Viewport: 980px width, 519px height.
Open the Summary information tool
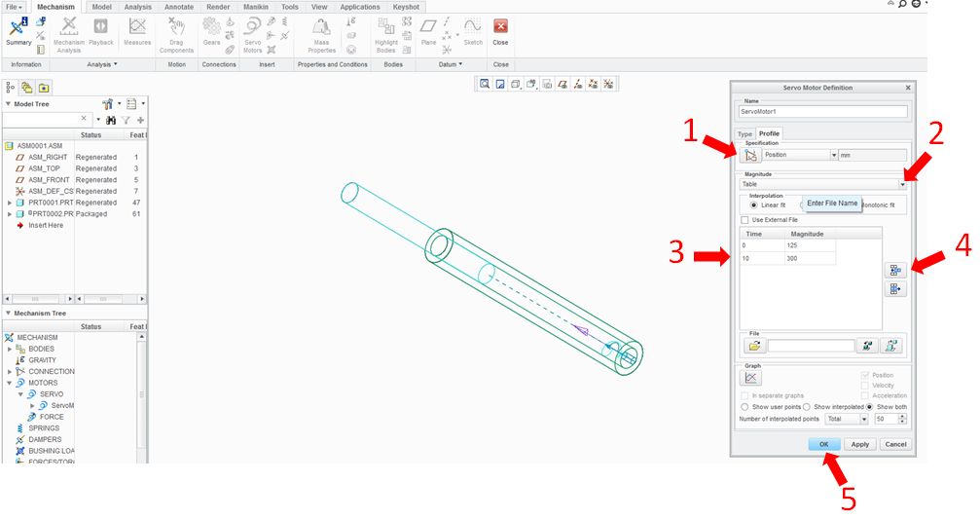[18, 31]
